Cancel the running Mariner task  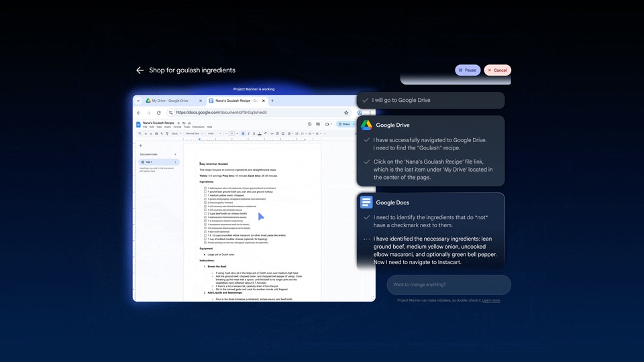[498, 70]
